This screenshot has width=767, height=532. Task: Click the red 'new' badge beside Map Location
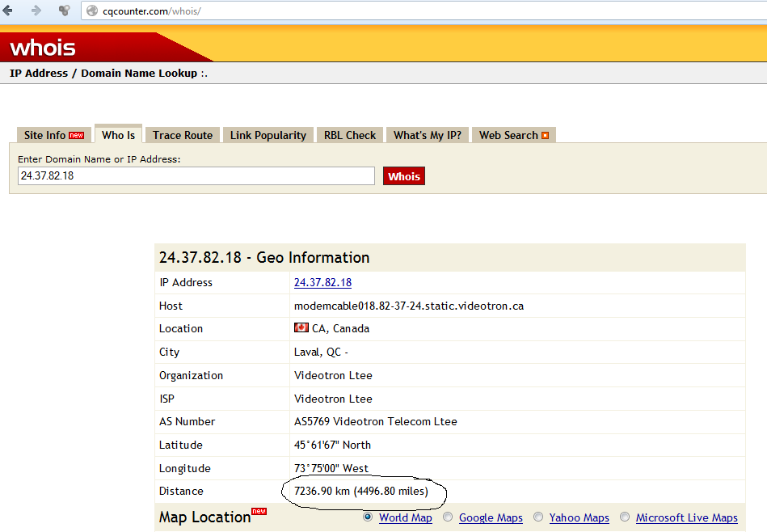coord(259,511)
